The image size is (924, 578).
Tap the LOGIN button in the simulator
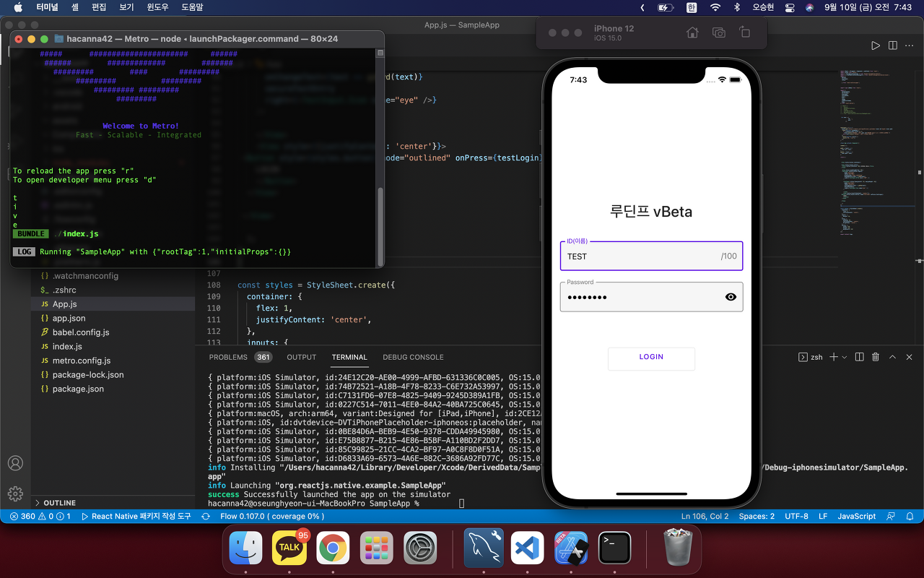point(651,358)
